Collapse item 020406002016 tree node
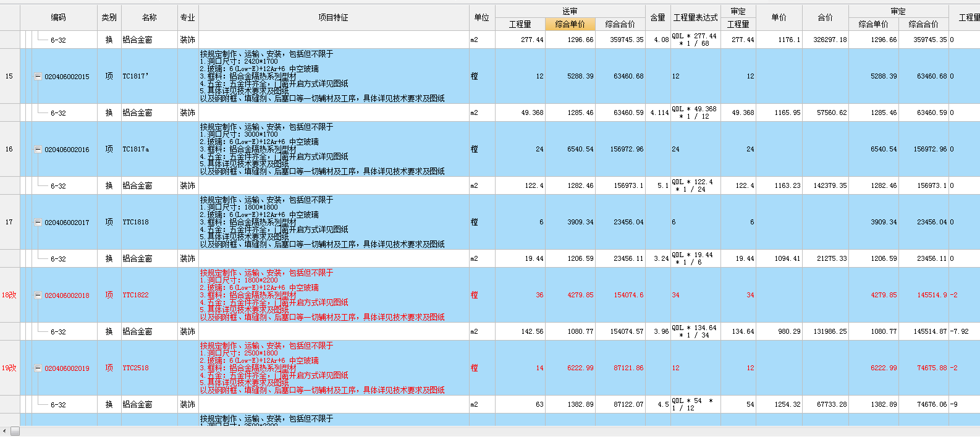This screenshot has height=437, width=980. 38,150
